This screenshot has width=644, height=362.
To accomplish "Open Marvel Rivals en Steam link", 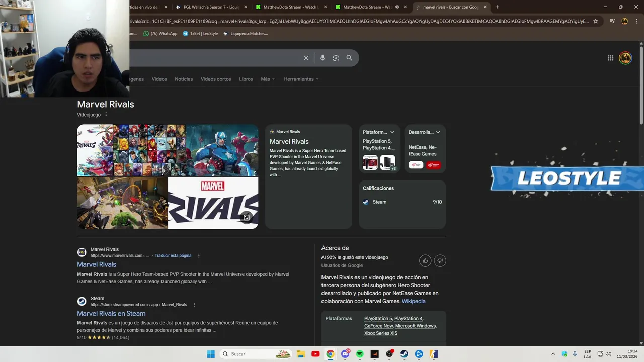I will click(x=111, y=313).
